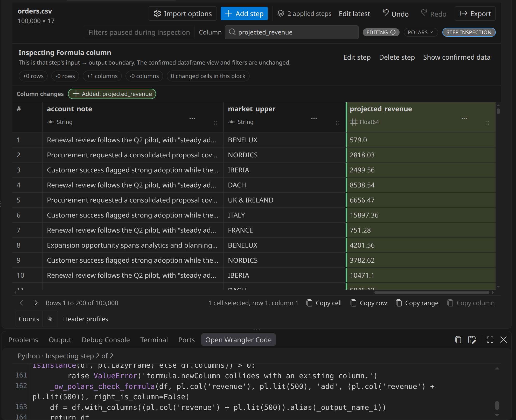This screenshot has height=420, width=516.
Task: Grab projected_revenue column resize handle
Action: click(488, 123)
